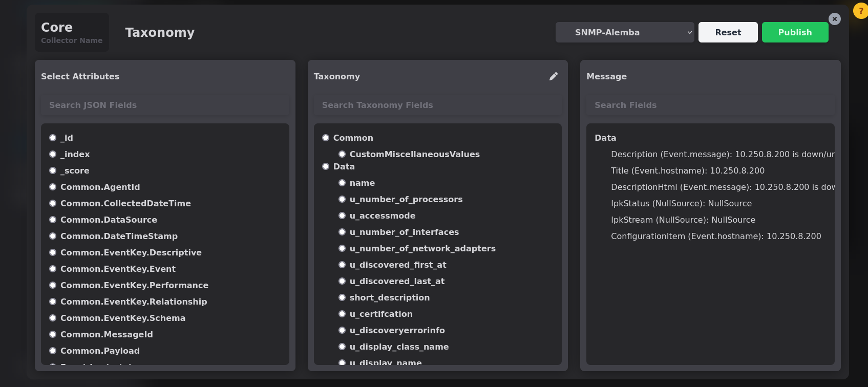
Task: Click the green Publish button
Action: (795, 32)
